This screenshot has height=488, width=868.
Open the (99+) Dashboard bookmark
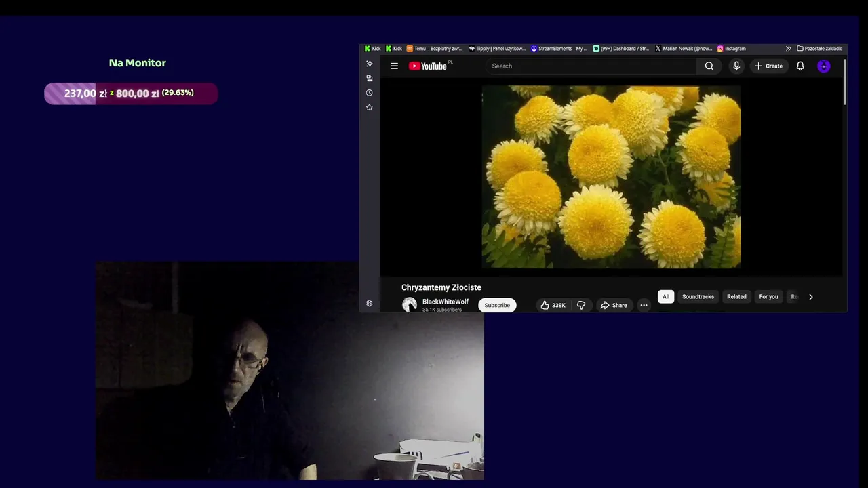pos(621,49)
